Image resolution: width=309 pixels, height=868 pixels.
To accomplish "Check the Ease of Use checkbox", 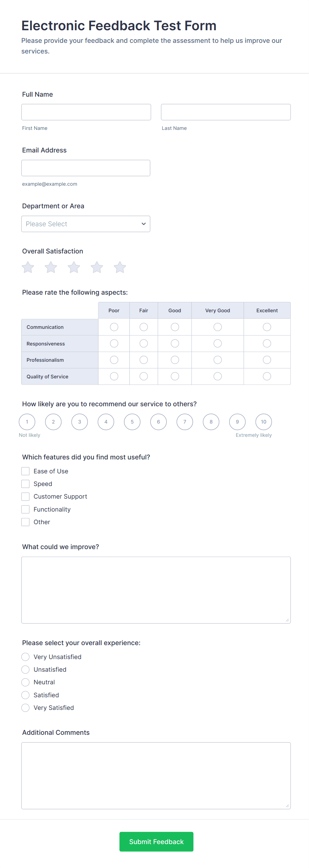I will coord(26,471).
